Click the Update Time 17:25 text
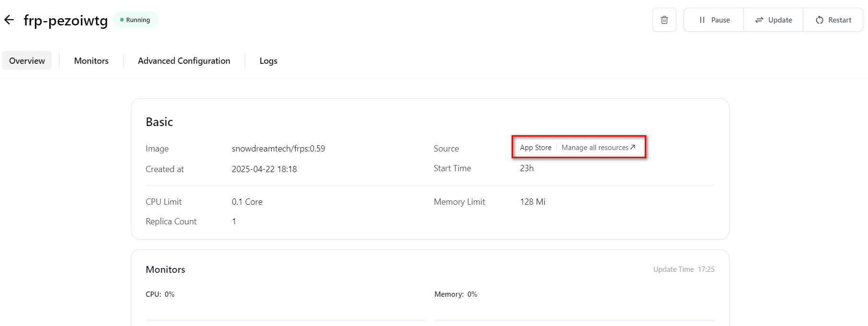 click(x=684, y=269)
